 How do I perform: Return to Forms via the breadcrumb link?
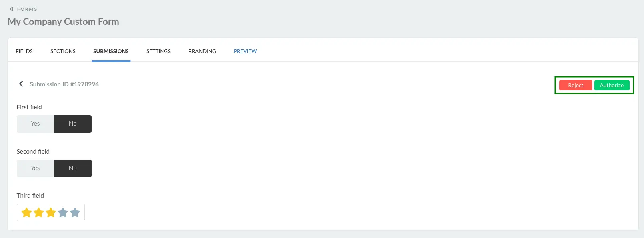coord(24,9)
